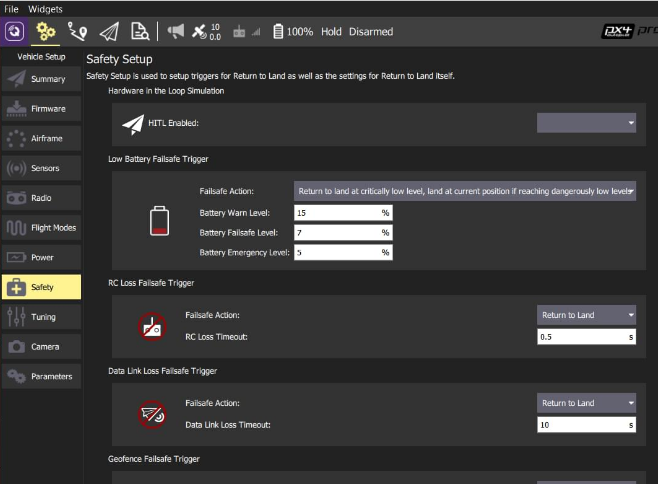Open the Plan view waypoint icon

point(77,31)
